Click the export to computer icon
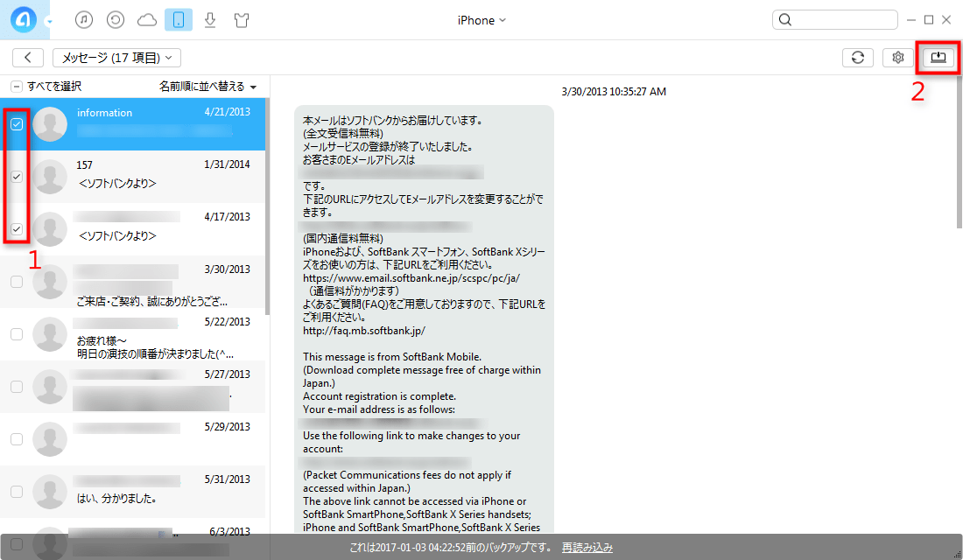 click(938, 57)
